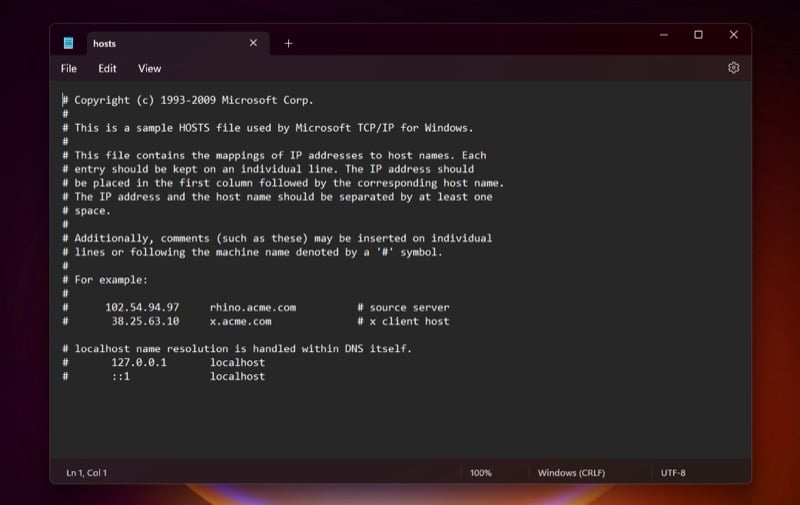This screenshot has height=505, width=800.
Task: Click localhost next to 127.0.0.1
Action: pos(237,362)
